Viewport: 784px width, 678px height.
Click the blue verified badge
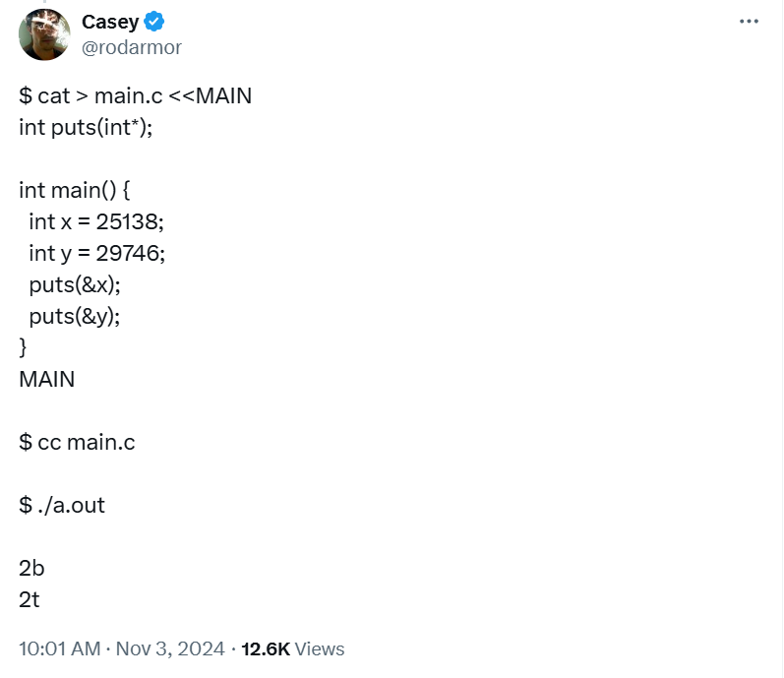point(155,22)
